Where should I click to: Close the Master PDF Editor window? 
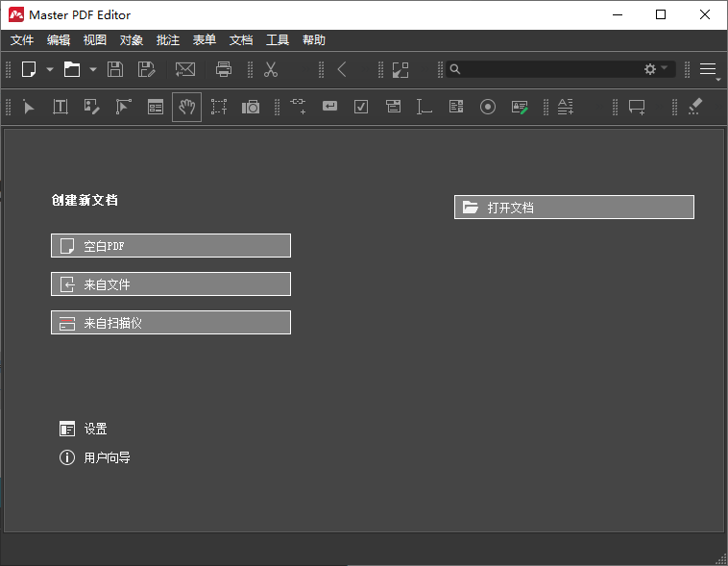pos(704,14)
